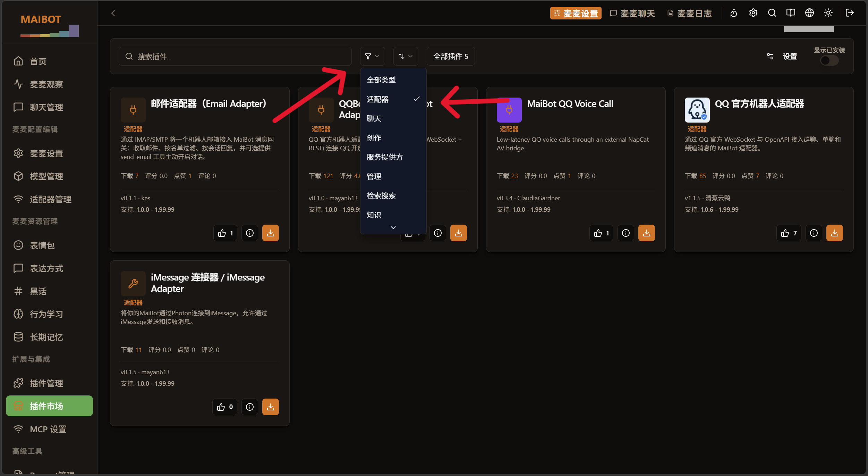868x476 pixels.
Task: Like the MaiBot QQ Voice Call plugin
Action: tap(602, 233)
